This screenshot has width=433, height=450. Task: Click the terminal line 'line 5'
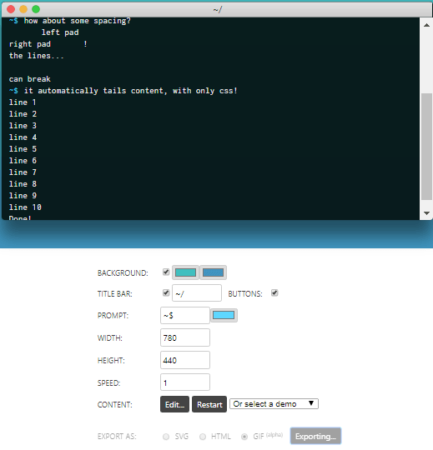pyautogui.click(x=23, y=149)
